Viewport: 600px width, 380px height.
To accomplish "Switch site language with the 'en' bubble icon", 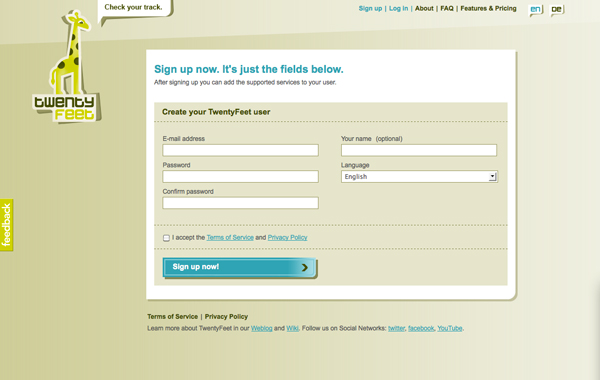I will point(536,10).
